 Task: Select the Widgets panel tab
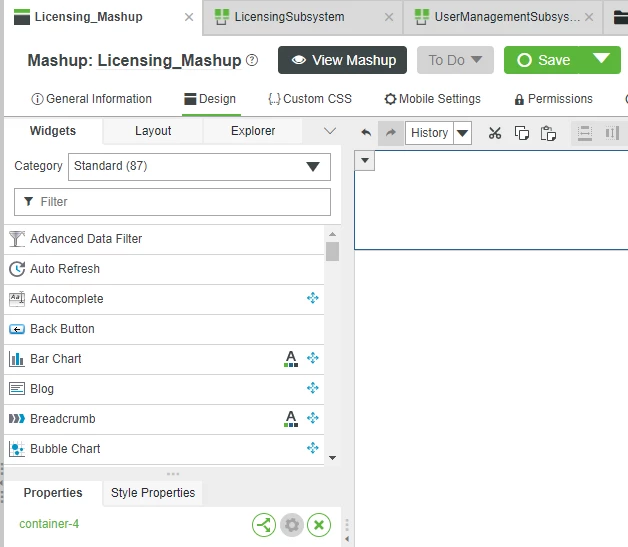pyautogui.click(x=53, y=131)
